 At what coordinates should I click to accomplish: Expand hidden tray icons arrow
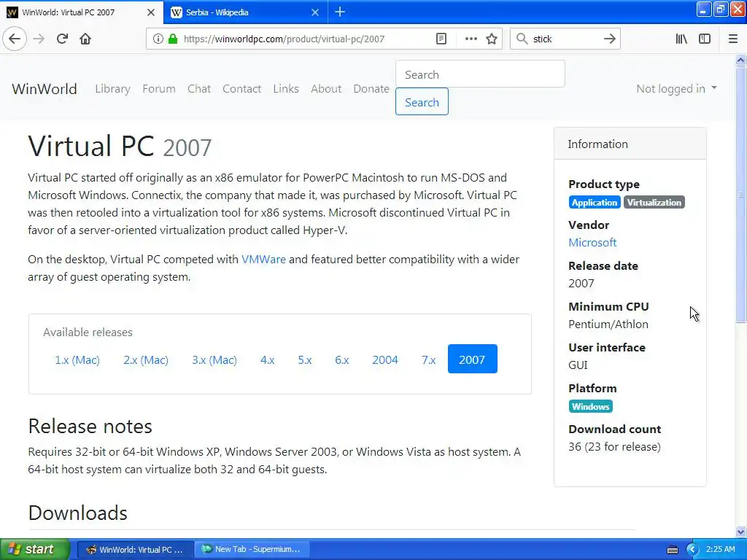(x=692, y=550)
